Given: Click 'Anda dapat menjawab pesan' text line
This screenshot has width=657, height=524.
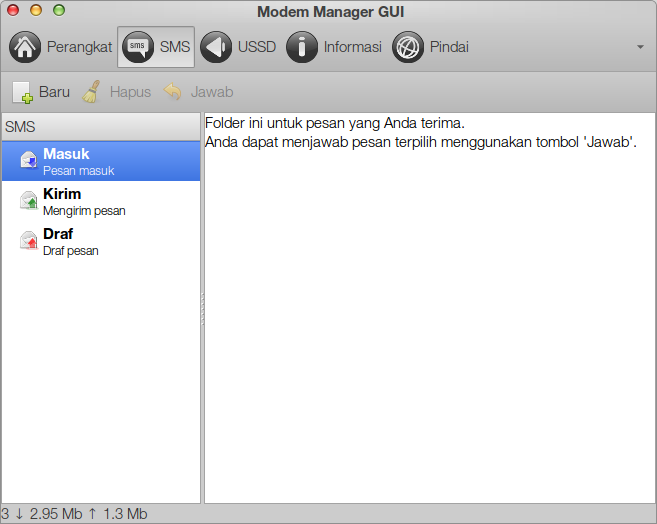Looking at the screenshot, I should click(x=421, y=142).
